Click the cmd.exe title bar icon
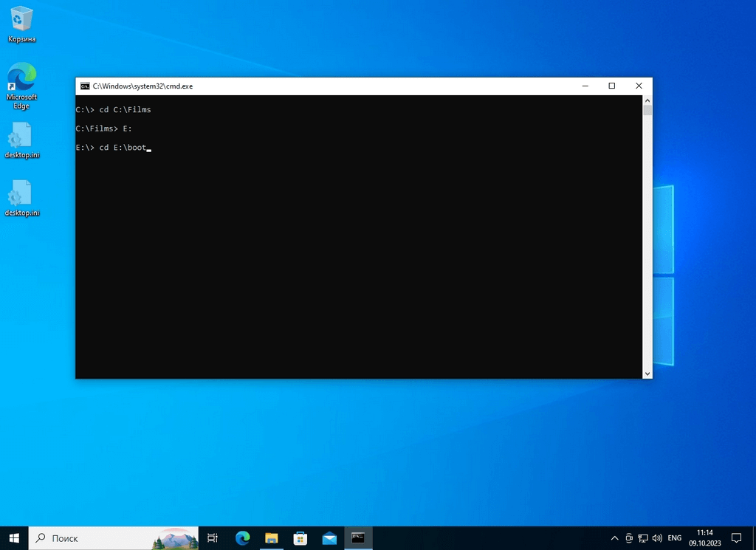Viewport: 756px width, 550px height. (x=85, y=86)
